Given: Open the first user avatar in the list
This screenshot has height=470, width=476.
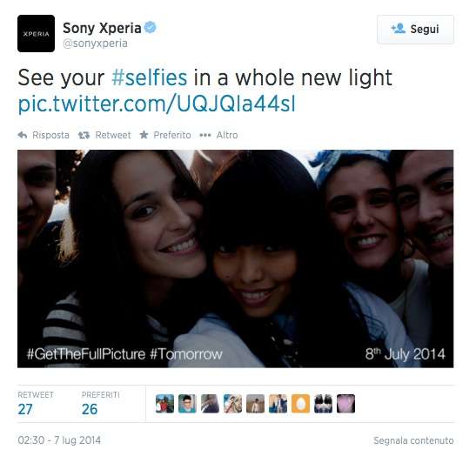Looking at the screenshot, I should click(x=164, y=404).
